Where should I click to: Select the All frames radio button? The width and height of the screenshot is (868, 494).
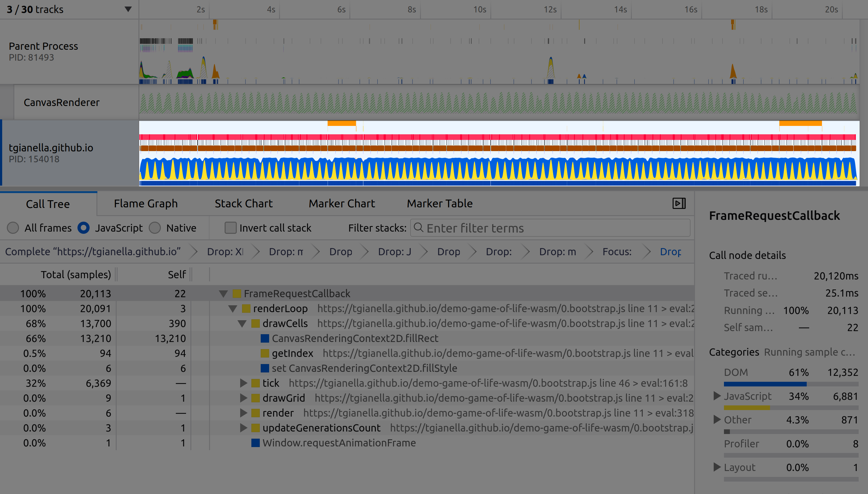(13, 228)
